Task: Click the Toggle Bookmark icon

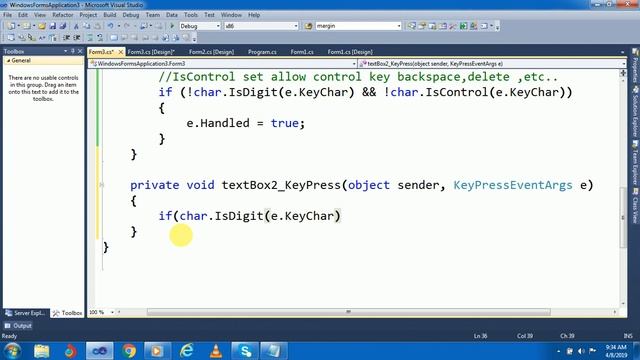Action: (x=114, y=38)
